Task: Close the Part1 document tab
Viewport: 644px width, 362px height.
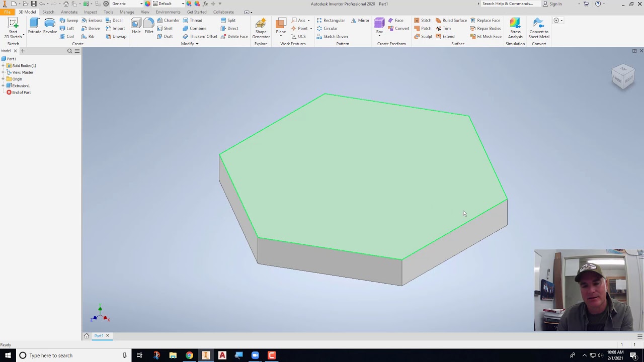Action: point(107,336)
